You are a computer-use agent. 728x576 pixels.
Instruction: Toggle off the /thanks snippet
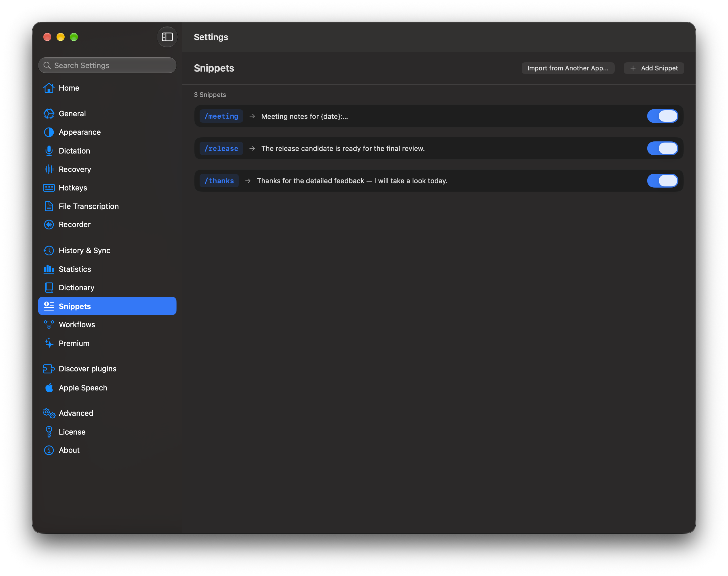click(662, 181)
